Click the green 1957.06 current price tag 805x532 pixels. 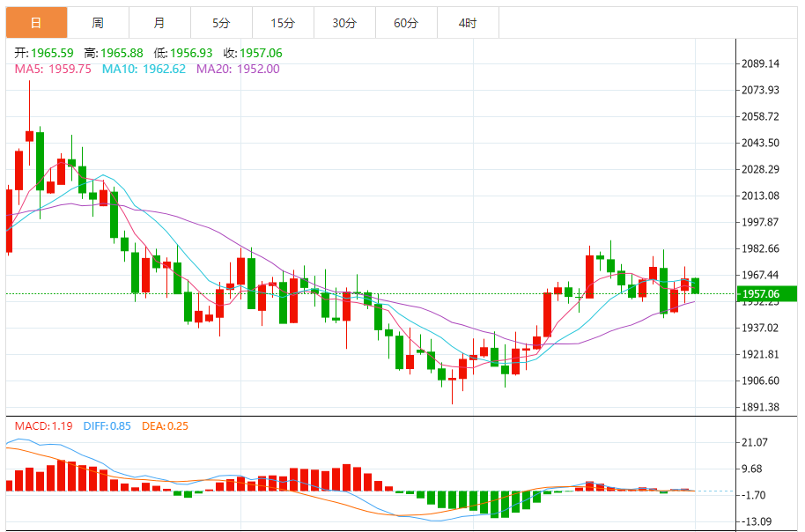point(766,293)
